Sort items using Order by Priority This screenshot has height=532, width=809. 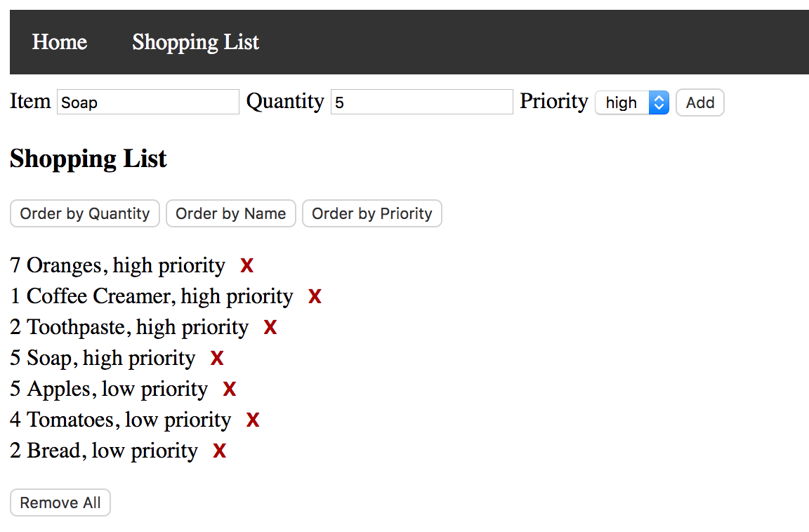tap(372, 213)
